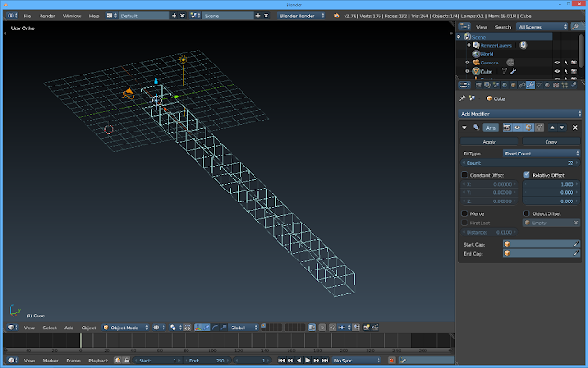588x368 pixels.
Task: Open the Window menu
Action: point(72,16)
